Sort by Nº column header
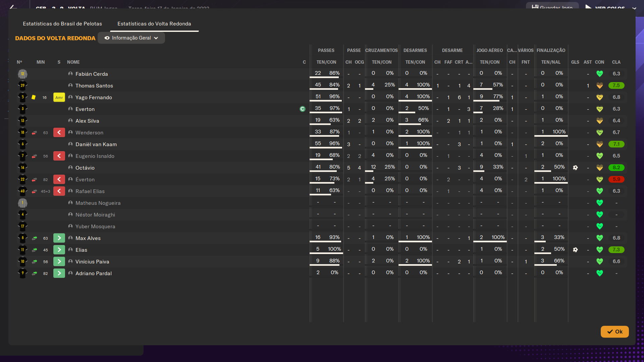This screenshot has height=362, width=644. click(x=19, y=62)
